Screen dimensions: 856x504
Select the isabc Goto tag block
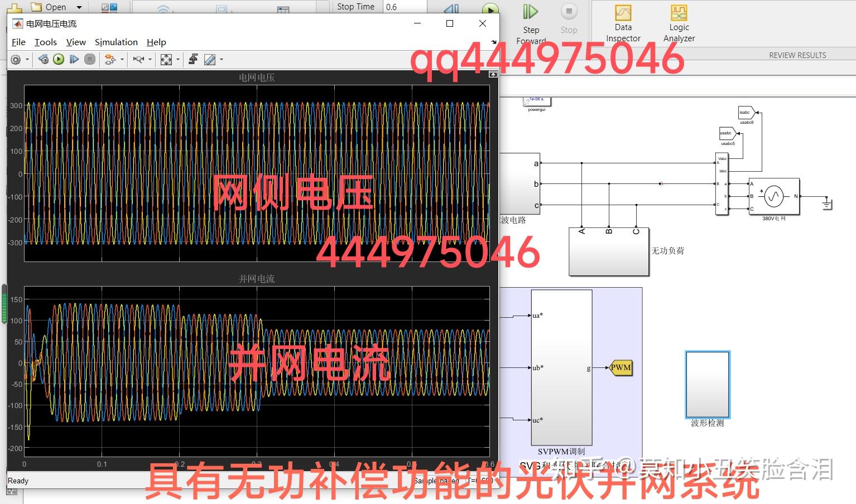pos(746,113)
